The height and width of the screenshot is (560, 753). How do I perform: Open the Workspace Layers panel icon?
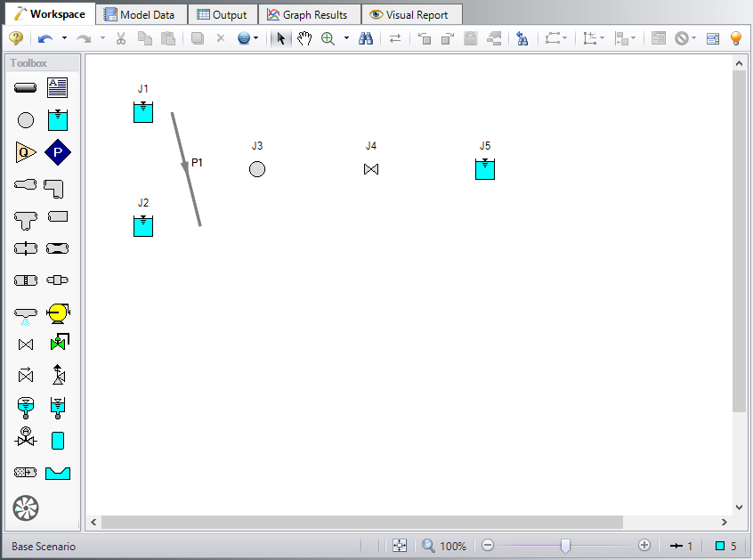point(713,38)
